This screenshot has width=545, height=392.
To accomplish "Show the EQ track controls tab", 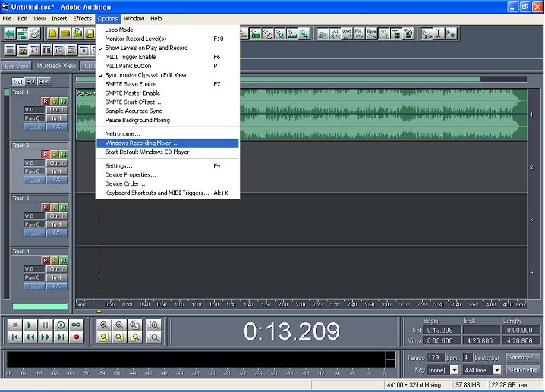I will point(31,82).
